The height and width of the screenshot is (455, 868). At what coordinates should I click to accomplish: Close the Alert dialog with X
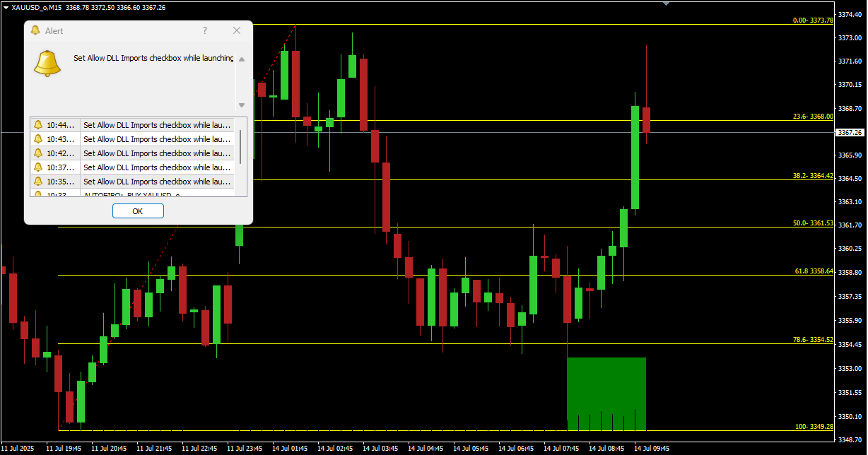click(x=237, y=30)
